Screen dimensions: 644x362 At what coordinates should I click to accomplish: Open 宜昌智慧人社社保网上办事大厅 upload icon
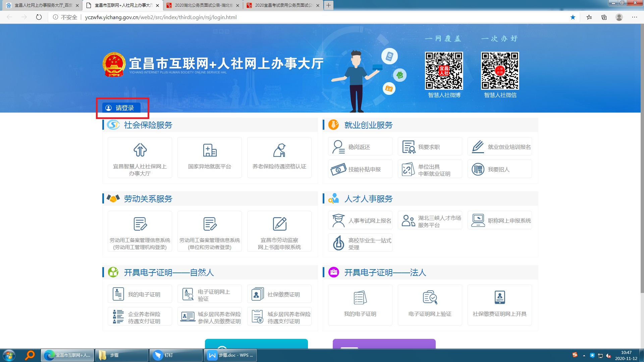[140, 150]
